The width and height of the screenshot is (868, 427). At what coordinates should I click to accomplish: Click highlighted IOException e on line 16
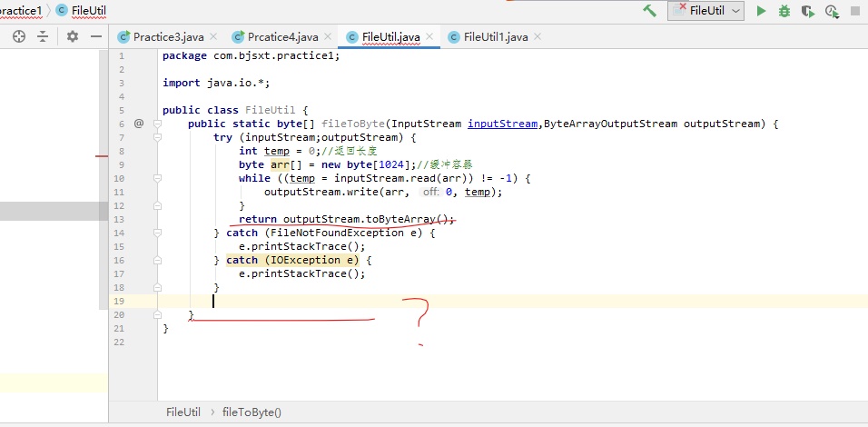(x=312, y=260)
